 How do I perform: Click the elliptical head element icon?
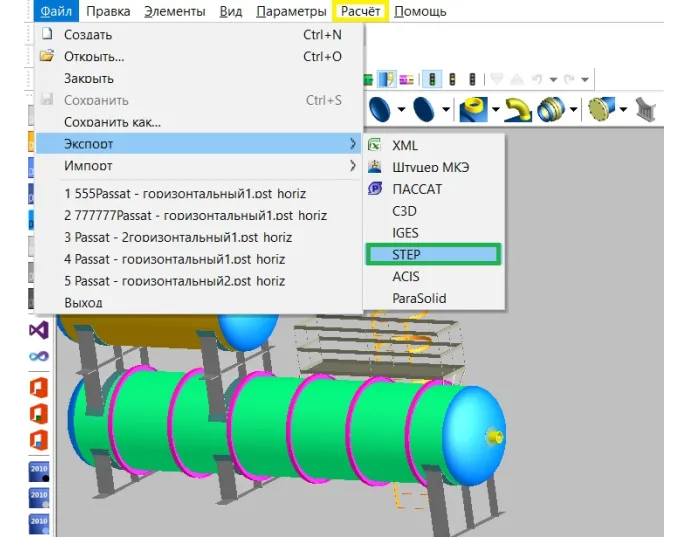(381, 108)
